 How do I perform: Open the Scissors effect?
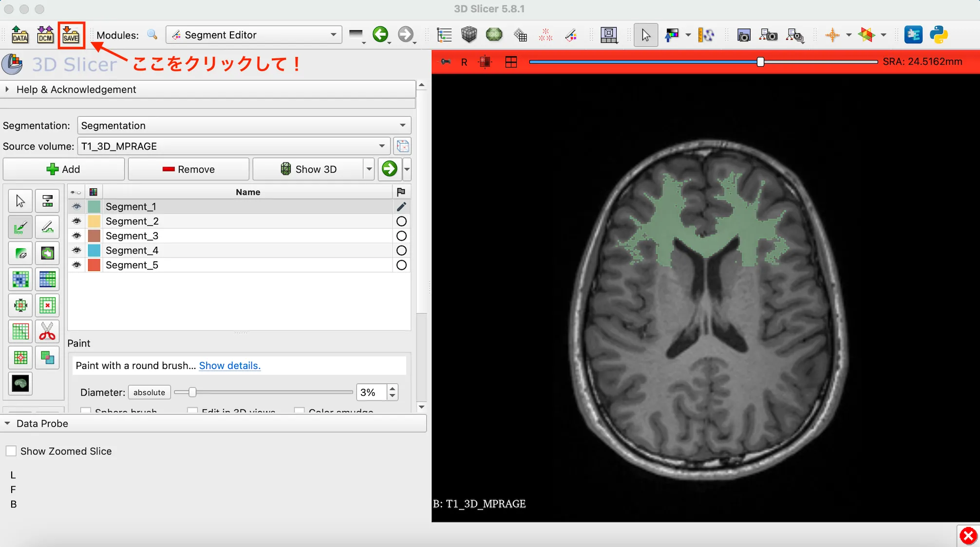coord(47,332)
